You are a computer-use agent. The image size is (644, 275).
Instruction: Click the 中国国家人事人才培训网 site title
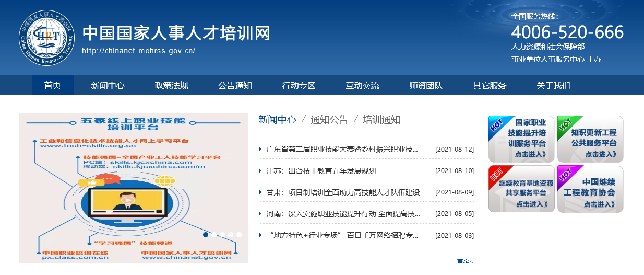(176, 33)
